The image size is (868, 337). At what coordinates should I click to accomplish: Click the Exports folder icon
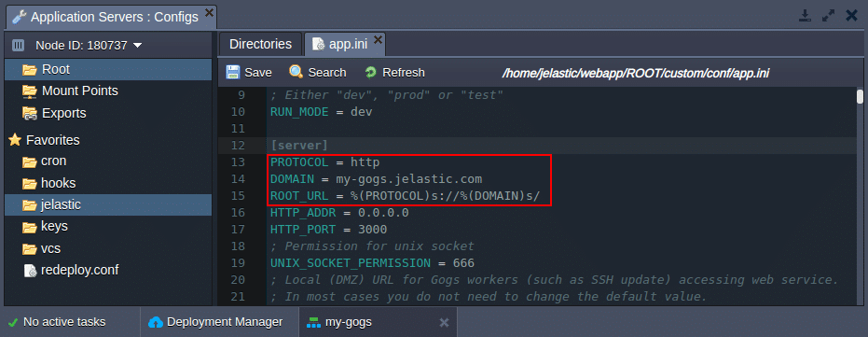(x=29, y=113)
